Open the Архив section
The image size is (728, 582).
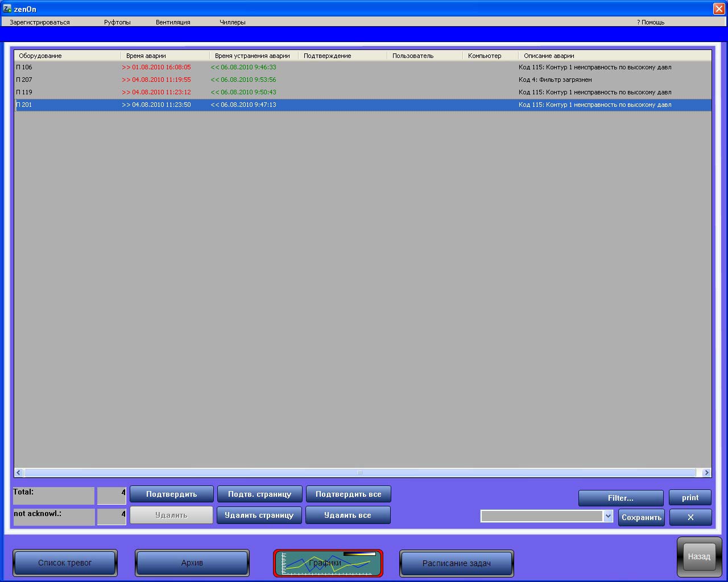192,563
